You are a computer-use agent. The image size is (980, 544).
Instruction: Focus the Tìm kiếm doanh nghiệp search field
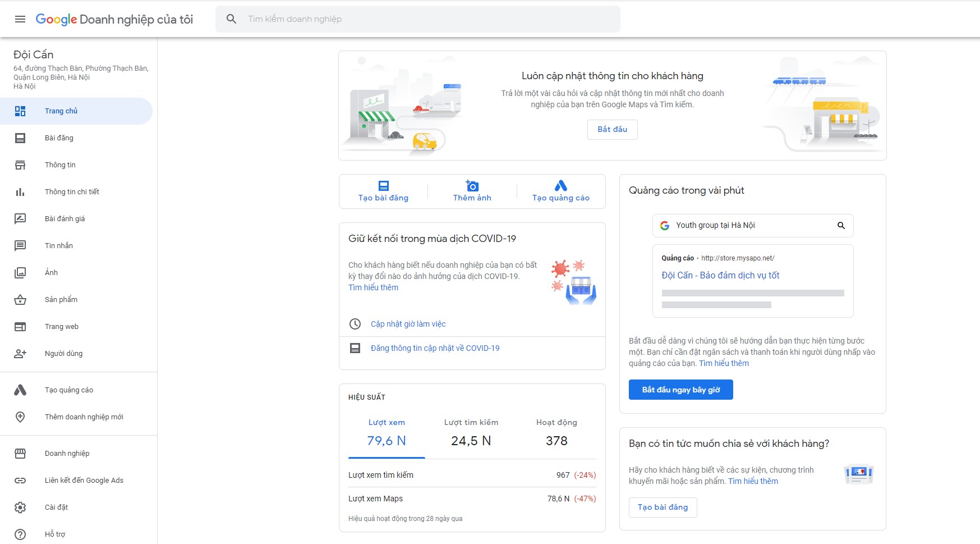[418, 19]
